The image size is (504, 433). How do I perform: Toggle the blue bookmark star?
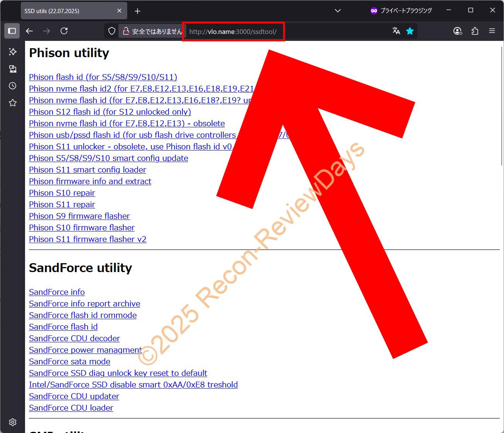pos(410,31)
